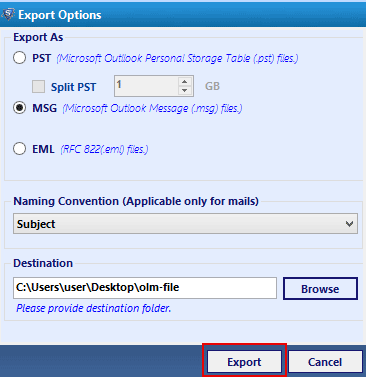Click the 'Please provide destination folder.' hint text

(94, 308)
